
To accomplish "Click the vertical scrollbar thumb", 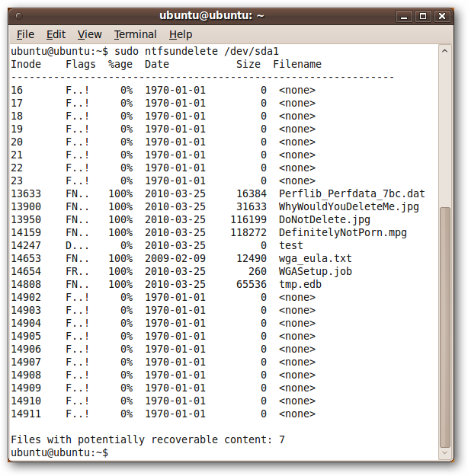I will point(445,327).
